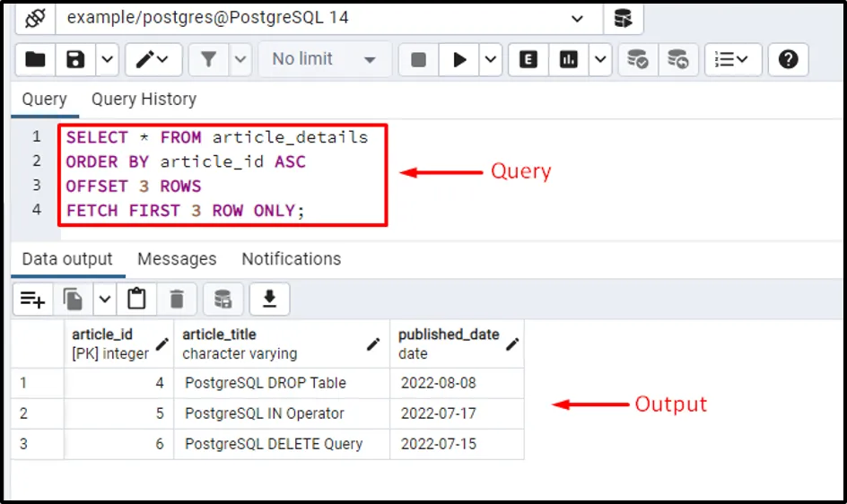Expand the No limit rows dropdown
847x504 pixels.
click(x=324, y=59)
